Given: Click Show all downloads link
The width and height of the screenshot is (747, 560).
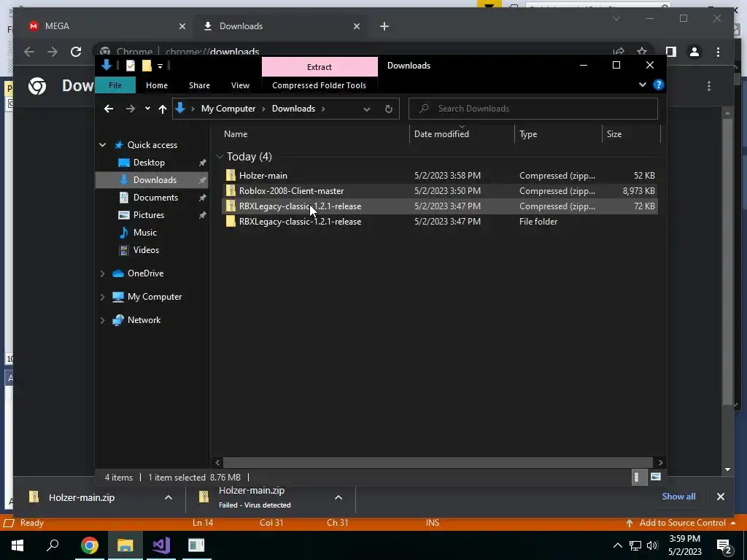Looking at the screenshot, I should coord(678,496).
